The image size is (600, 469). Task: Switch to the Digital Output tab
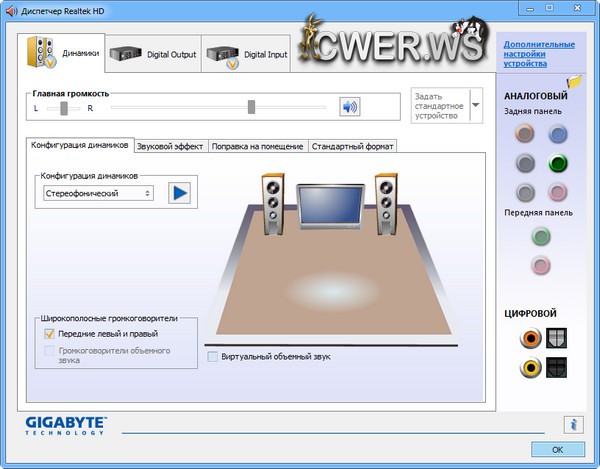(155, 53)
